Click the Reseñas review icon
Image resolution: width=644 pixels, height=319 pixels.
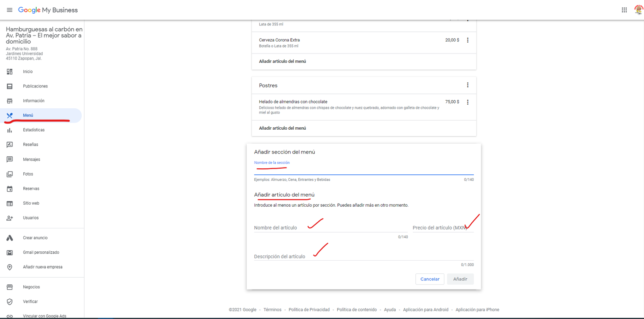click(10, 145)
